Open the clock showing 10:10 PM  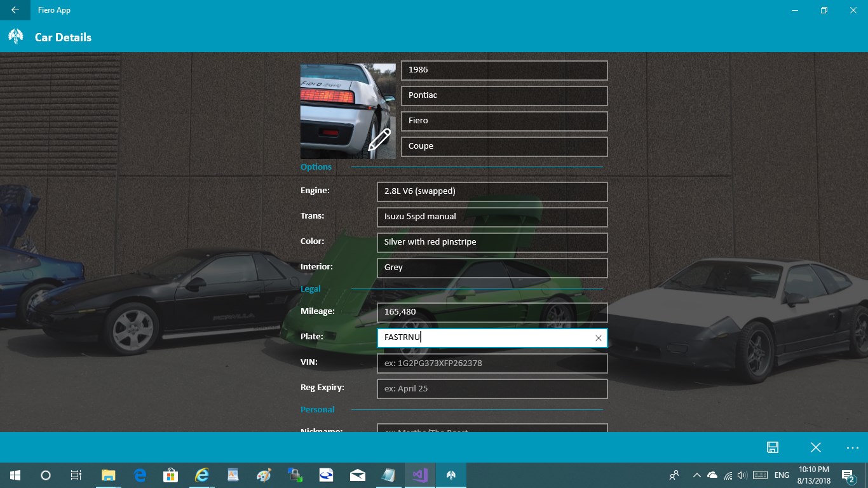click(x=813, y=475)
